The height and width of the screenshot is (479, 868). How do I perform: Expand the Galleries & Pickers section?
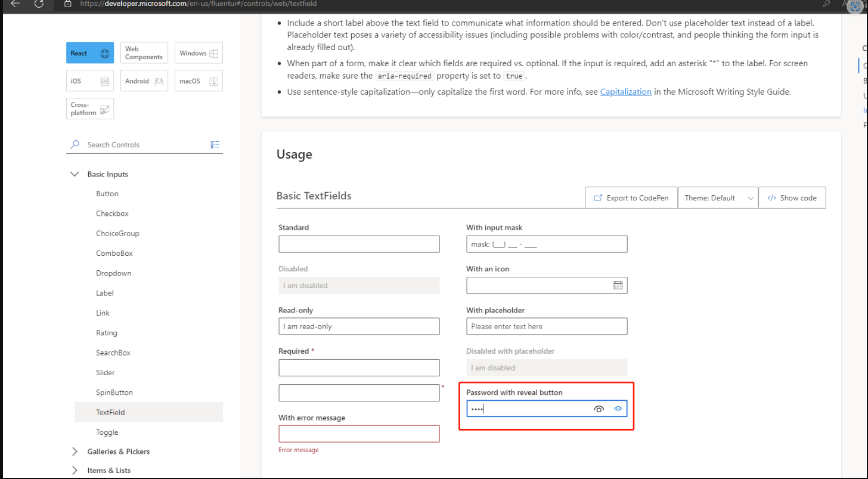(x=74, y=451)
